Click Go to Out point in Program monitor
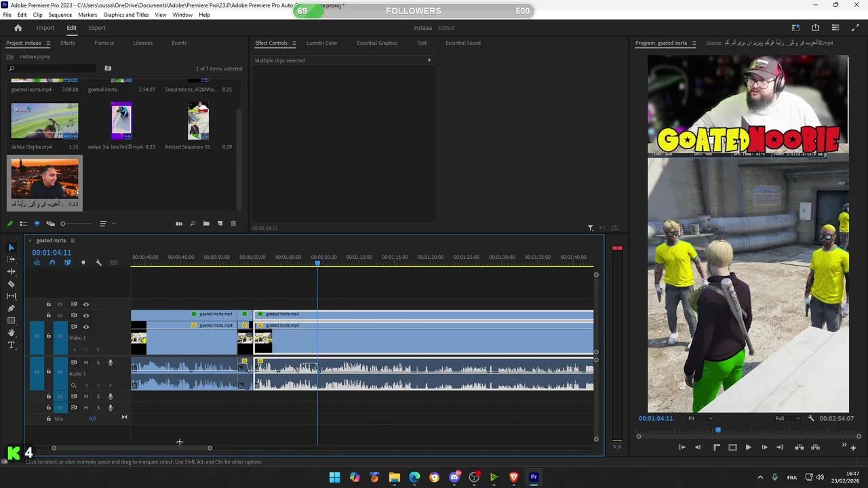This screenshot has height=488, width=868. click(780, 447)
